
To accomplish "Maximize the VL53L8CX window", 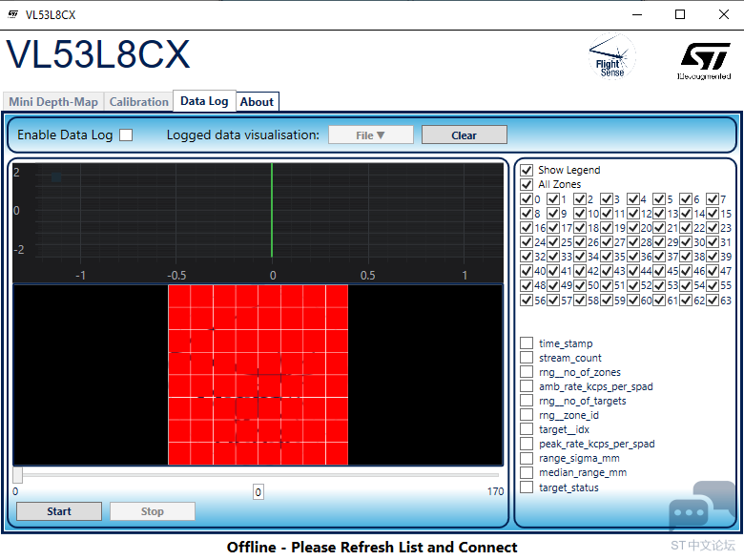I will [x=680, y=14].
